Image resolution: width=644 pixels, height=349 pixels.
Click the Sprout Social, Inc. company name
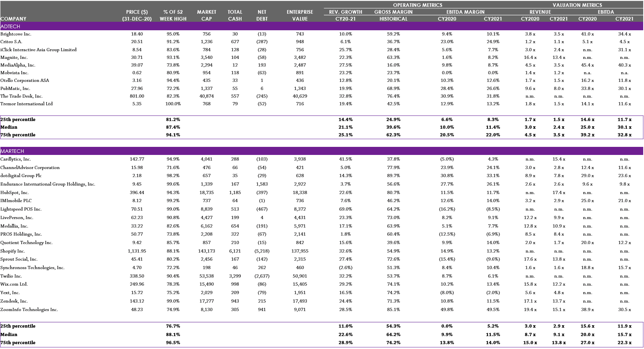coord(19,259)
